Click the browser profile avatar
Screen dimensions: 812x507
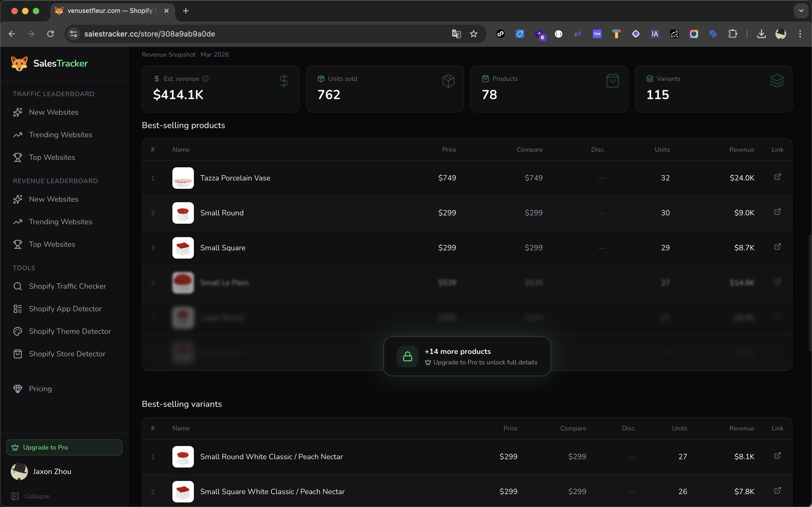[781, 34]
